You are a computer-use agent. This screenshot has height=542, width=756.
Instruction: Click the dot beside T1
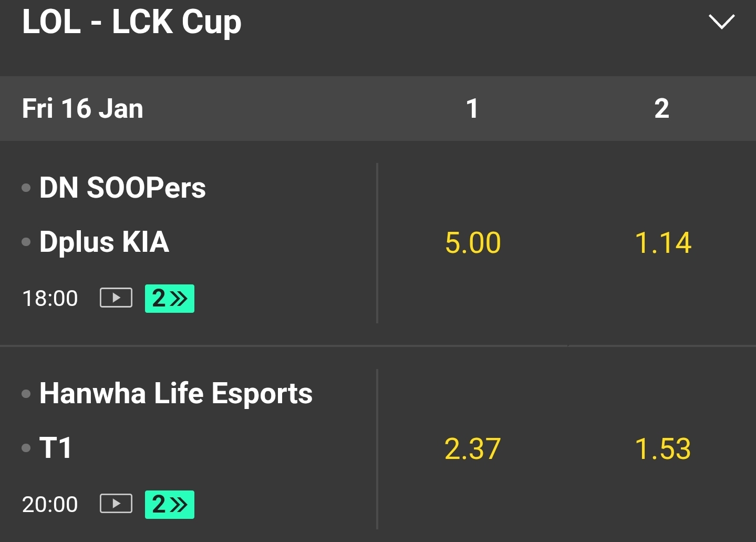click(26, 448)
